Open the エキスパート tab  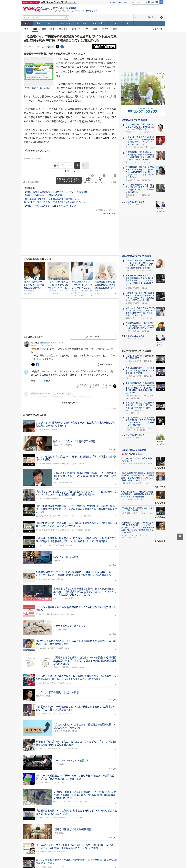64,24
